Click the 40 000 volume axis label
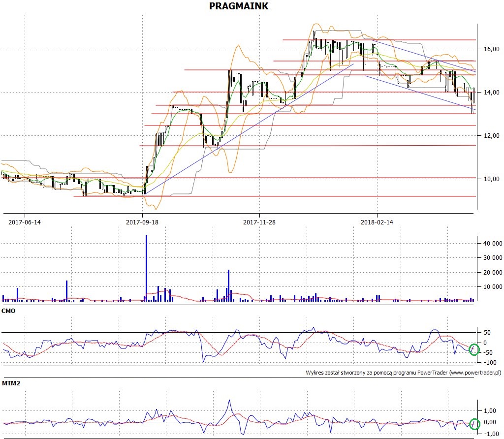This screenshot has height=439, width=504. pos(492,244)
